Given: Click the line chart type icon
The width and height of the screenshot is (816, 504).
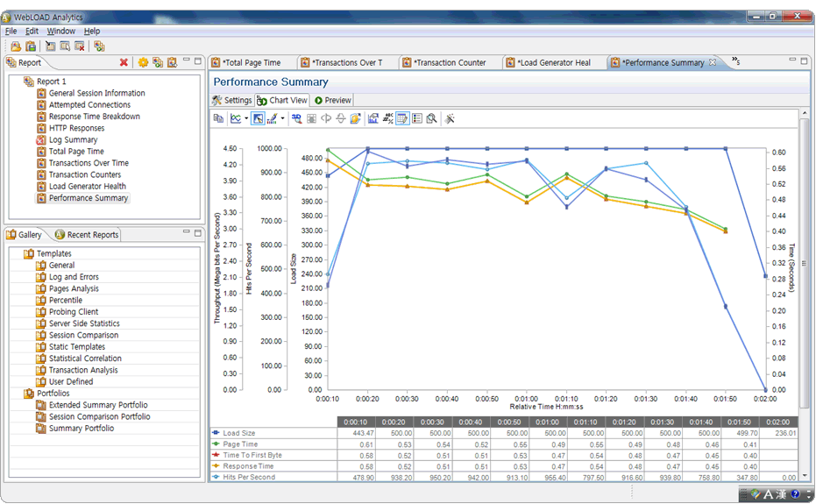Looking at the screenshot, I should (236, 118).
